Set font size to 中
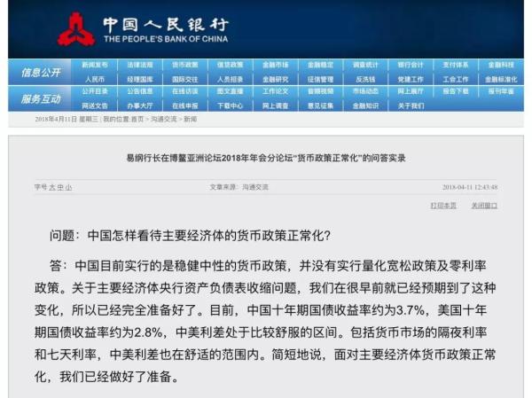 [60, 187]
